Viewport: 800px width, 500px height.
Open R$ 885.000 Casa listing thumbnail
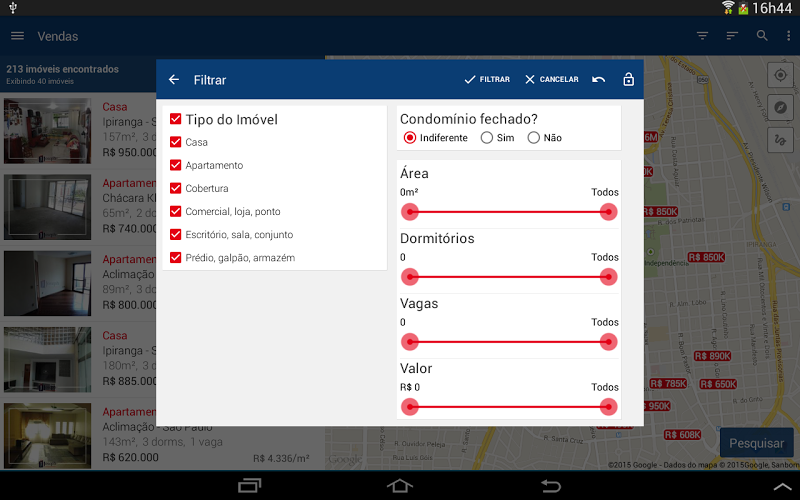pos(47,360)
